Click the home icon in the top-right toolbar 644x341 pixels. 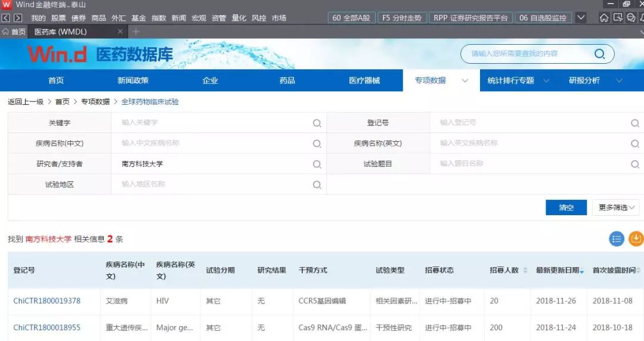click(604, 18)
